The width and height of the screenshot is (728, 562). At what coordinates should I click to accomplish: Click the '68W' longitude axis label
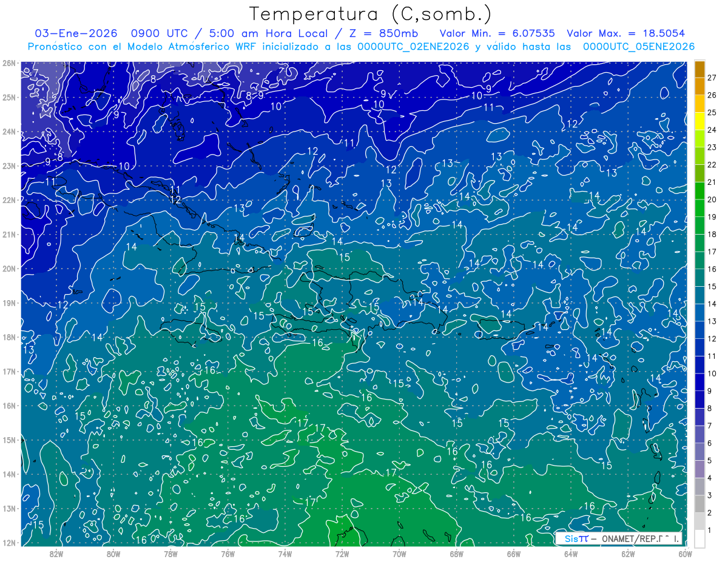pyautogui.click(x=457, y=554)
